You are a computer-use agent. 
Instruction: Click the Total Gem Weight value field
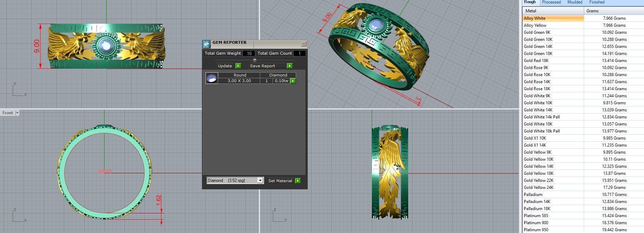tap(249, 53)
